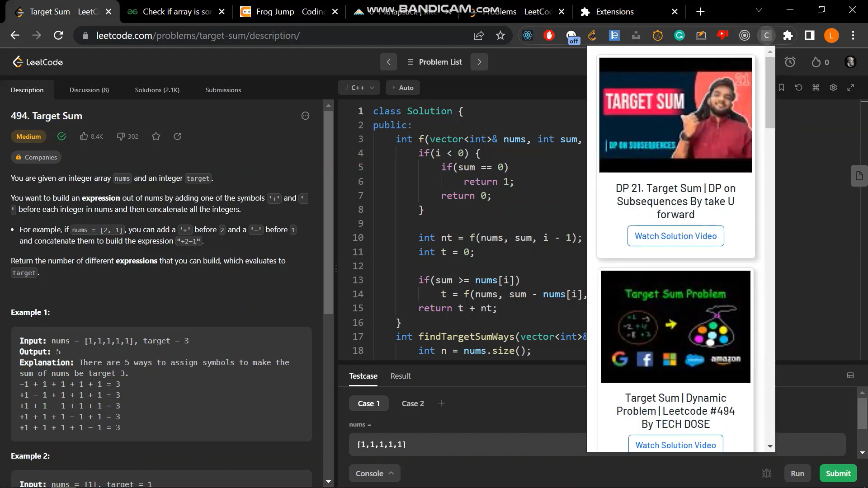Expand the Console panel
868x488 pixels.
pos(374,473)
